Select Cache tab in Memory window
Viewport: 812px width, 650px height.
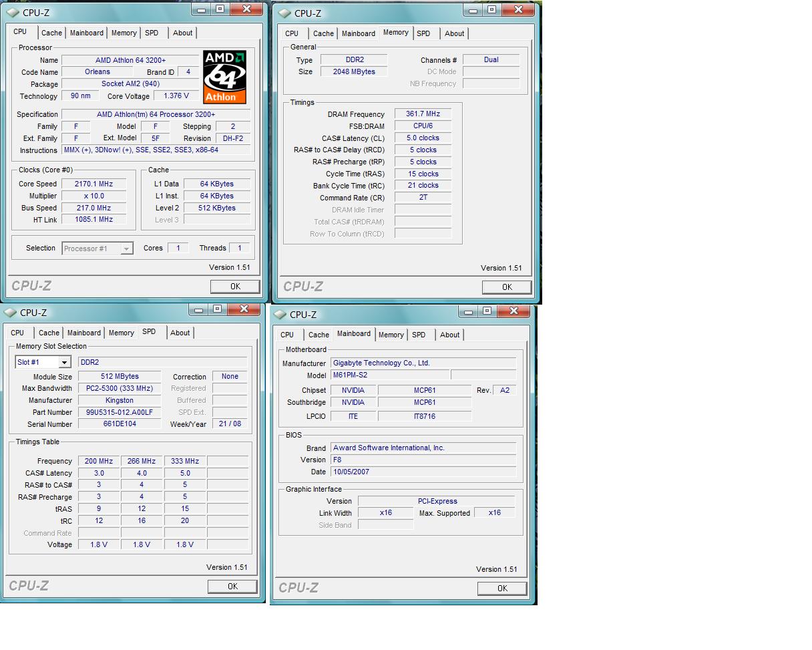(323, 33)
